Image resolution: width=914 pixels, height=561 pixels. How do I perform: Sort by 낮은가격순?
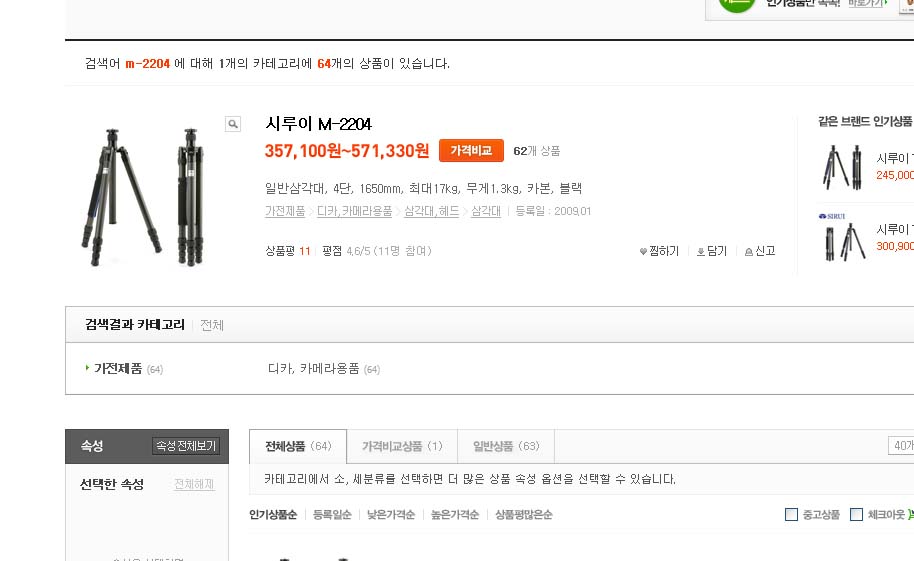click(x=391, y=514)
